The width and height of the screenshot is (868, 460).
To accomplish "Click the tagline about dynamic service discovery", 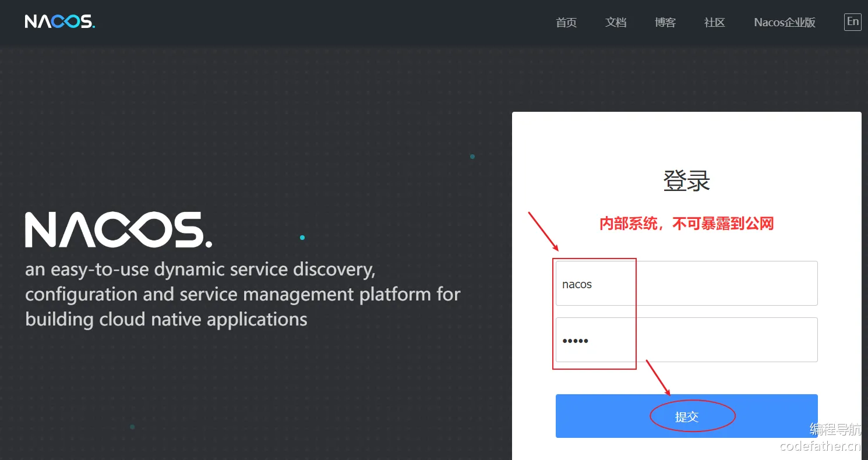I will coord(243,295).
